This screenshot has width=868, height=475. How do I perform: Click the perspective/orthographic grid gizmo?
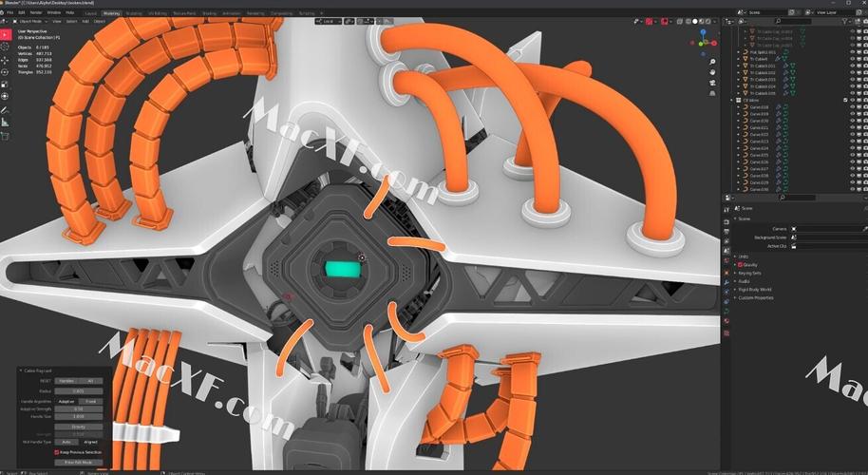[712, 93]
